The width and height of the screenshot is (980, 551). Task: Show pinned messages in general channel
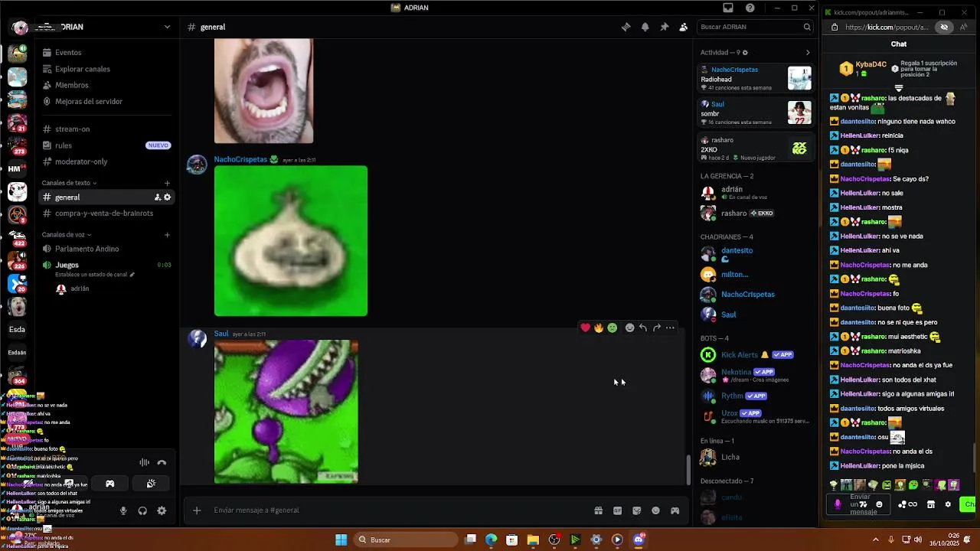pos(664,27)
